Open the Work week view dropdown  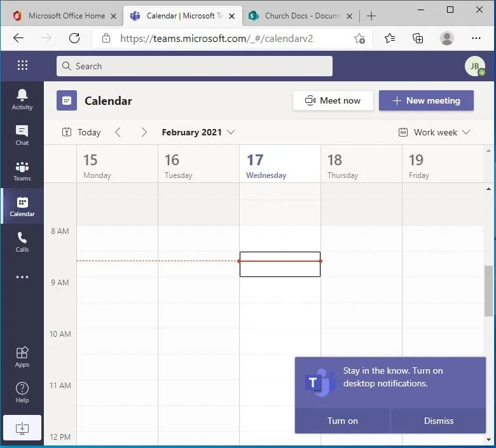pos(434,132)
